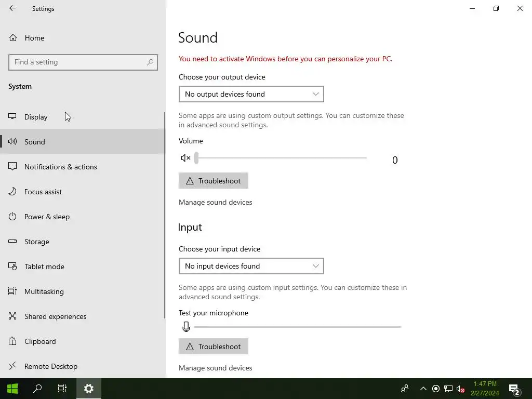Open taskbar Search
This screenshot has width=532, height=399.
tap(37, 389)
